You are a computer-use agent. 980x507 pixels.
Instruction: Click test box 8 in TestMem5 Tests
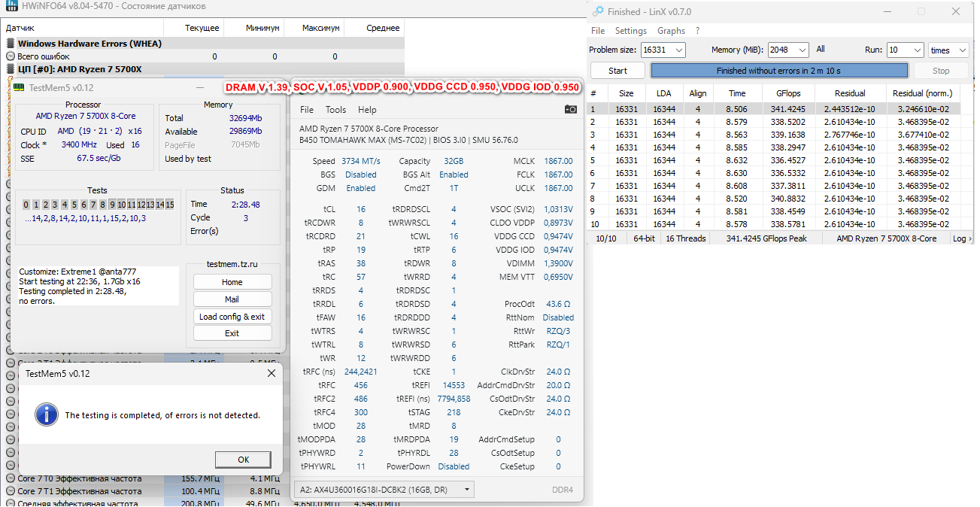point(102,205)
